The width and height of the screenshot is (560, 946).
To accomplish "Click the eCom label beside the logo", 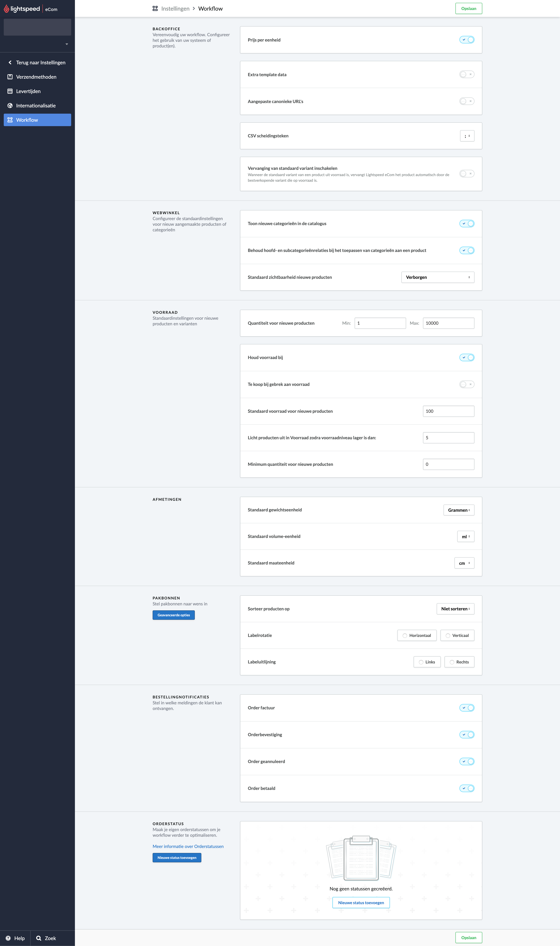I will tap(51, 9).
